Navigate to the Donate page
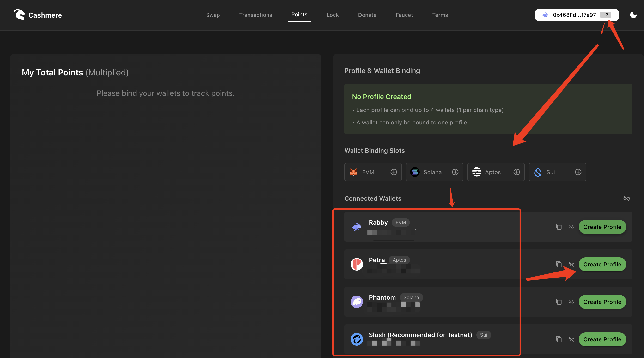The image size is (644, 358). pos(367,15)
